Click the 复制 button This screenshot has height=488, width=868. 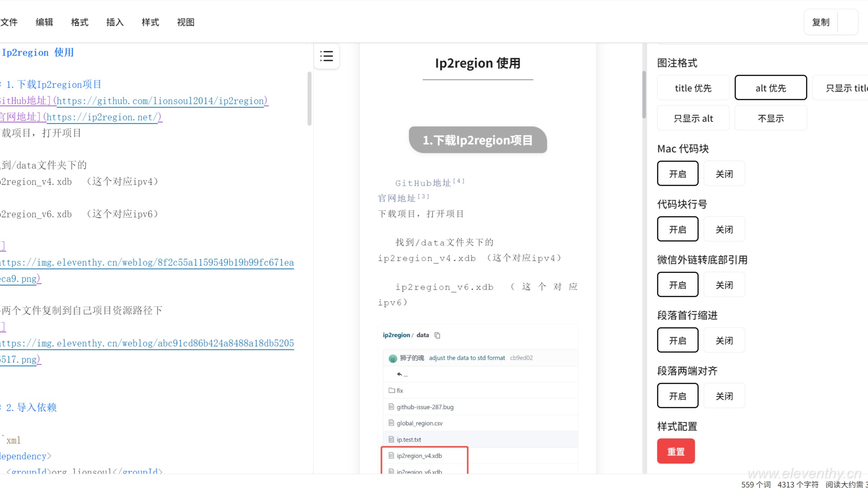[x=821, y=22]
